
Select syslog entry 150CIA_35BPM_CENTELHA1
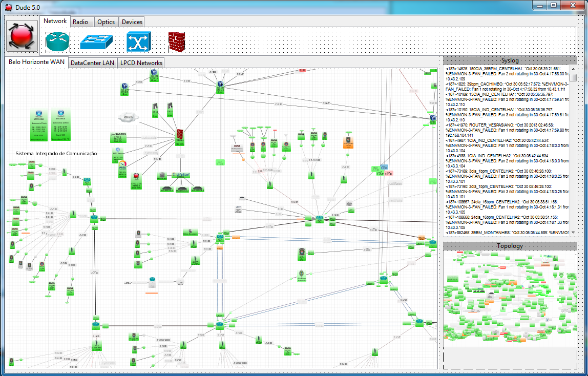[507, 74]
